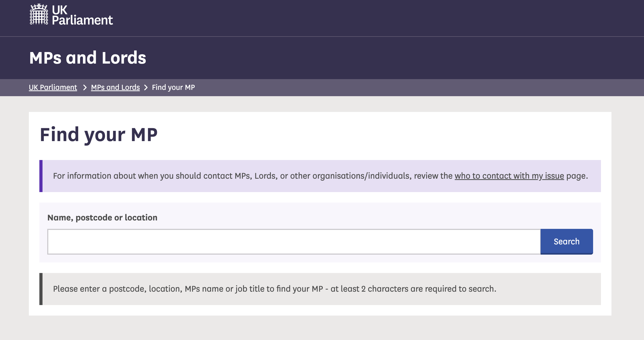
Task: Click the Name, postcode or location label
Action: (x=102, y=218)
